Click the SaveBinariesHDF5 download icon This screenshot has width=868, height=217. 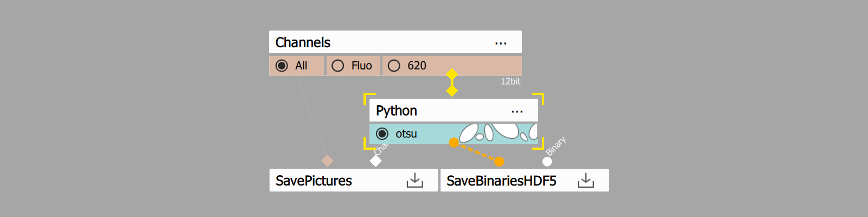pos(586,181)
